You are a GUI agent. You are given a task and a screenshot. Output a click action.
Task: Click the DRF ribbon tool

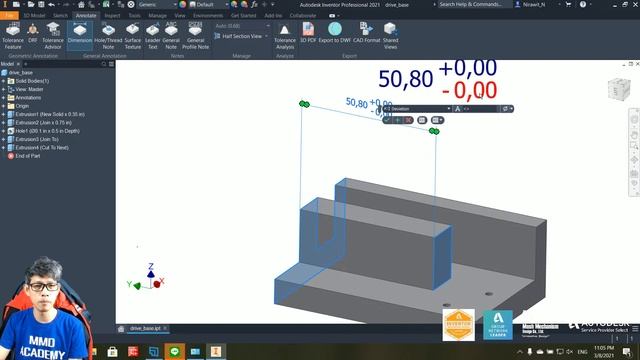[x=33, y=33]
